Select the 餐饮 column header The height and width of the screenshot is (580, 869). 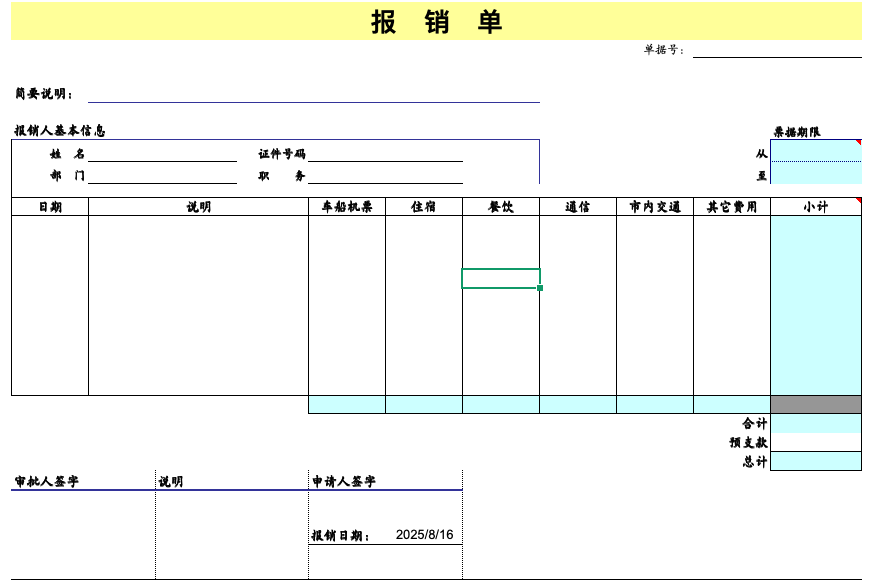tap(501, 207)
